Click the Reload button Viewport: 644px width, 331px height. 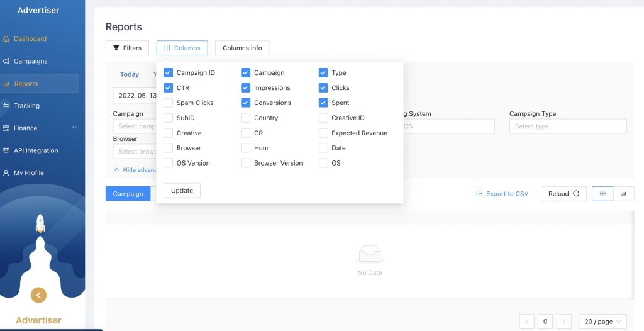coord(563,194)
